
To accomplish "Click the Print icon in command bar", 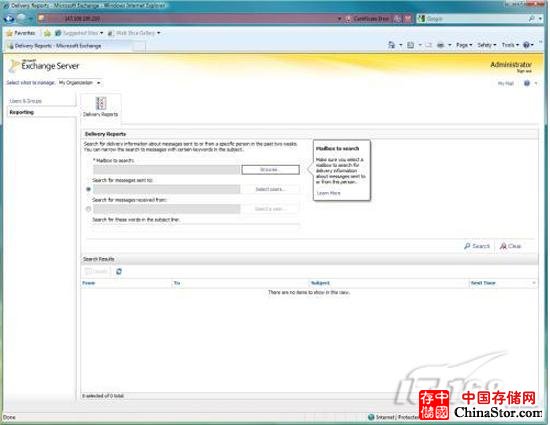I will 441,45.
